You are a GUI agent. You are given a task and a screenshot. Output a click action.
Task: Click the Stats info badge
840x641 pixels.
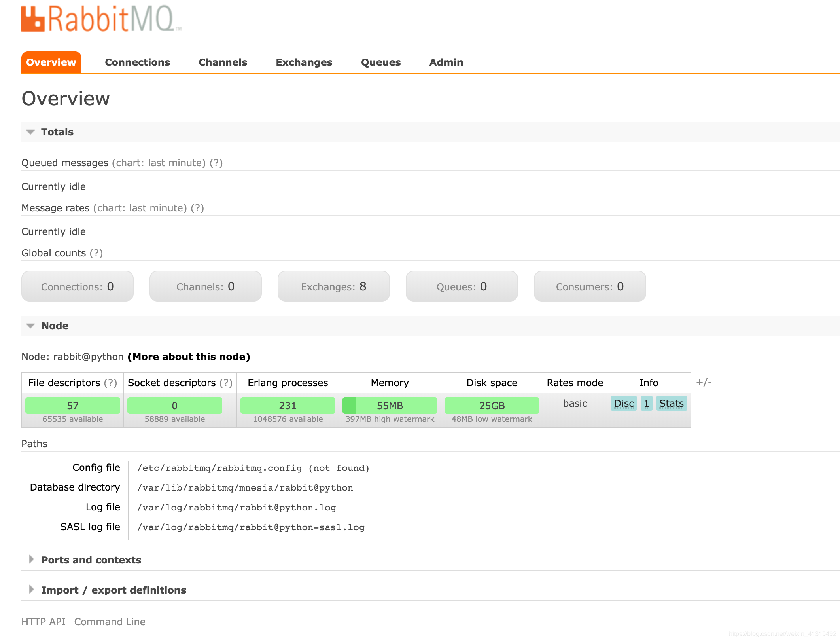[671, 404]
